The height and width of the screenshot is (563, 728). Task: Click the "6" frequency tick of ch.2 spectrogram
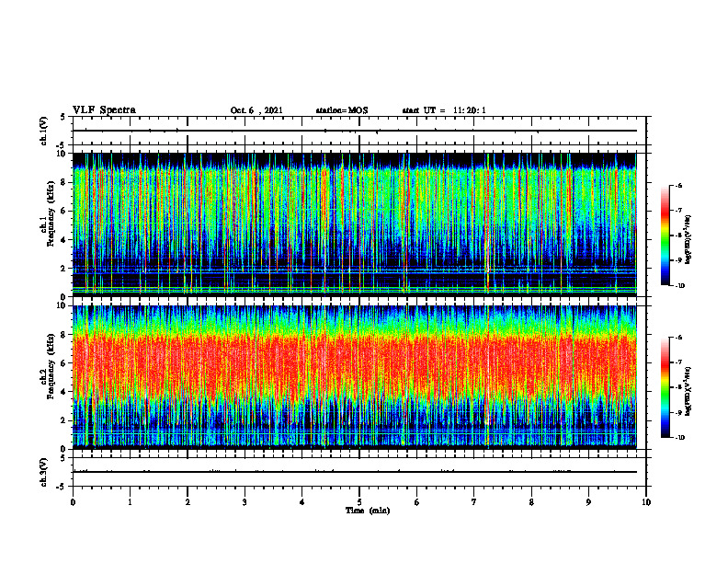[x=64, y=363]
